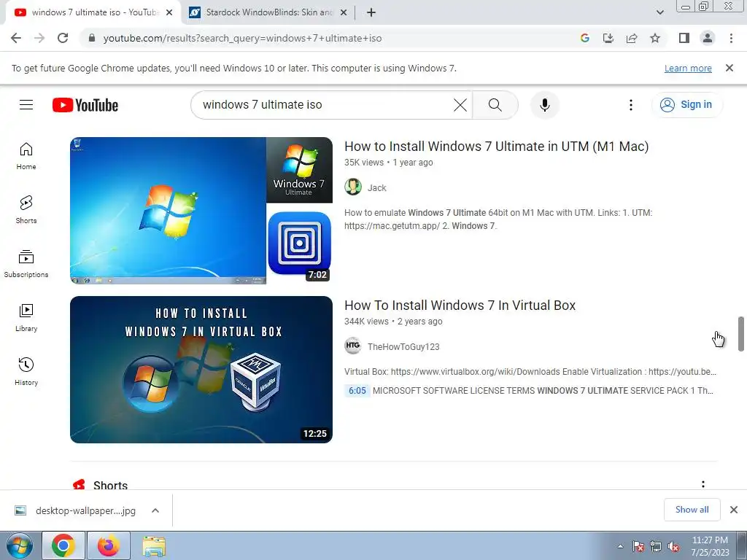Click Learn more about Chrome updates
The width and height of the screenshot is (747, 560).
[688, 68]
